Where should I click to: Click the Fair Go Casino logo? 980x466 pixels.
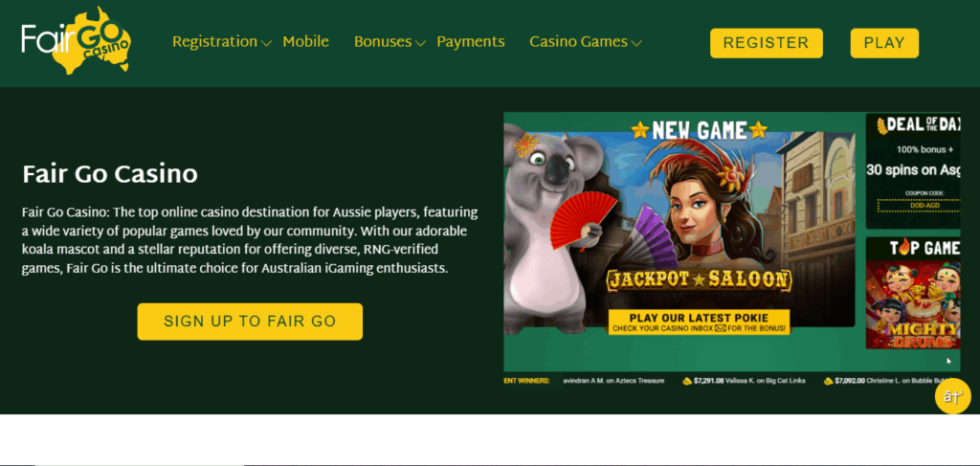tap(77, 41)
